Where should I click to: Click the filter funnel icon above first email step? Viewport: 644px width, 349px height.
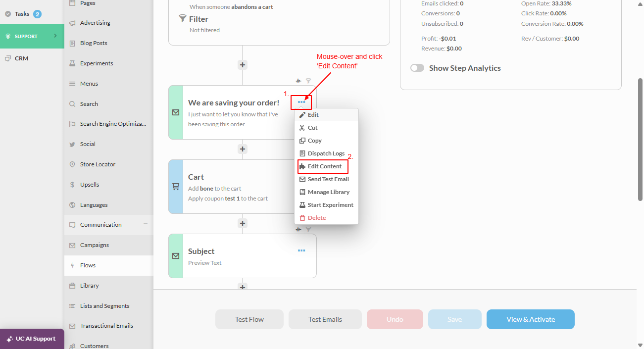[x=308, y=81]
